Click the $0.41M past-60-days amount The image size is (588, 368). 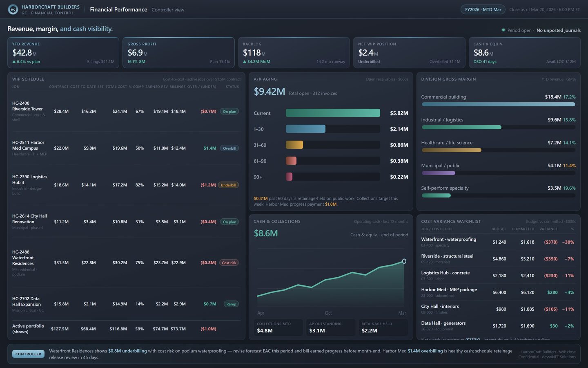(261, 198)
